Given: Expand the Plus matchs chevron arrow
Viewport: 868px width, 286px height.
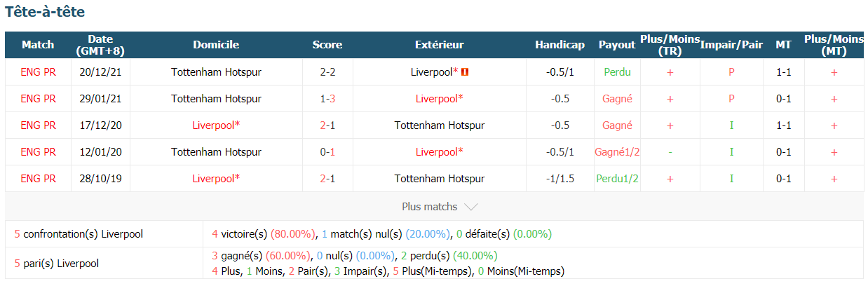Looking at the screenshot, I should (x=471, y=207).
